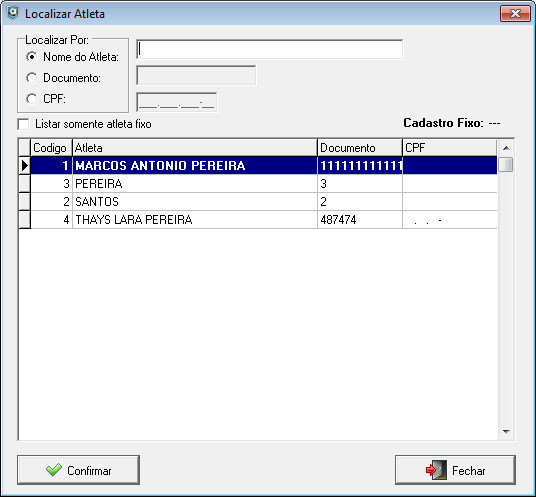Image resolution: width=536 pixels, height=497 pixels.
Task: Click the CPF column header
Action: (450, 148)
